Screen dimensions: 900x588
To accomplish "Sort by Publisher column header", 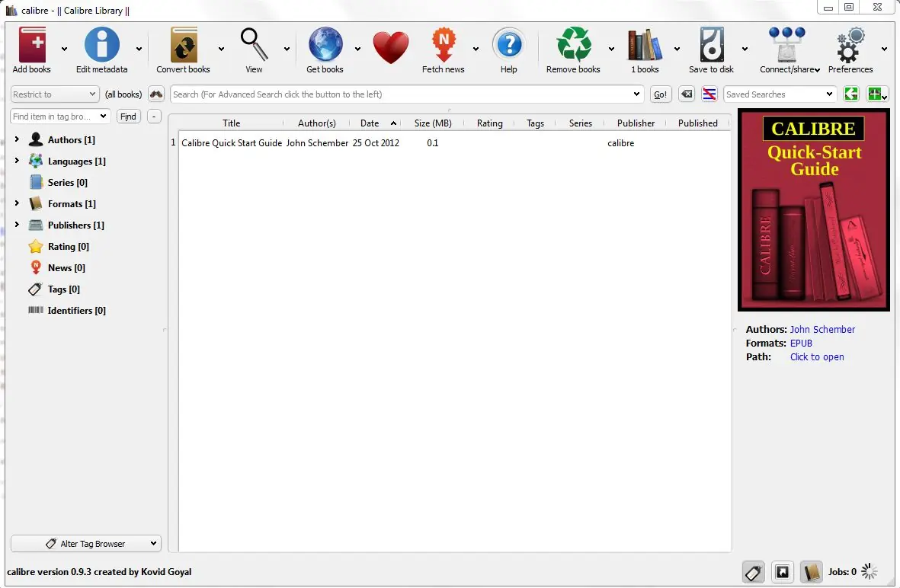I will pos(636,123).
